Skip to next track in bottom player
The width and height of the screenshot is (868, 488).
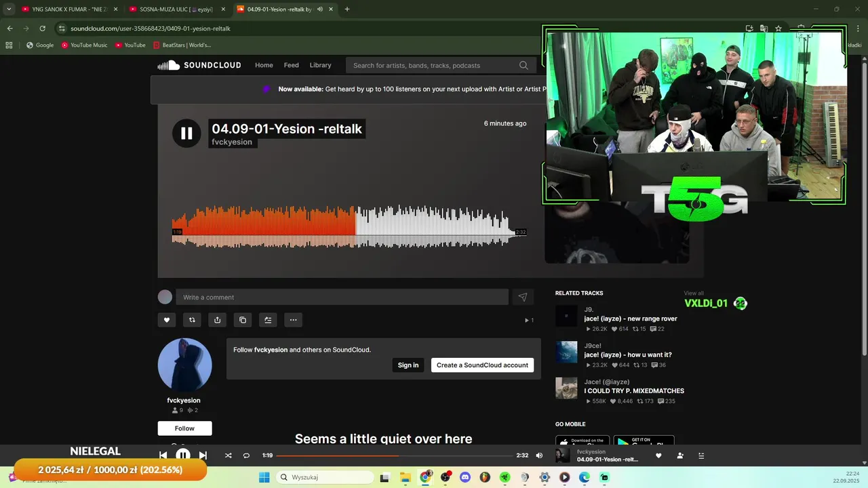coord(203,455)
